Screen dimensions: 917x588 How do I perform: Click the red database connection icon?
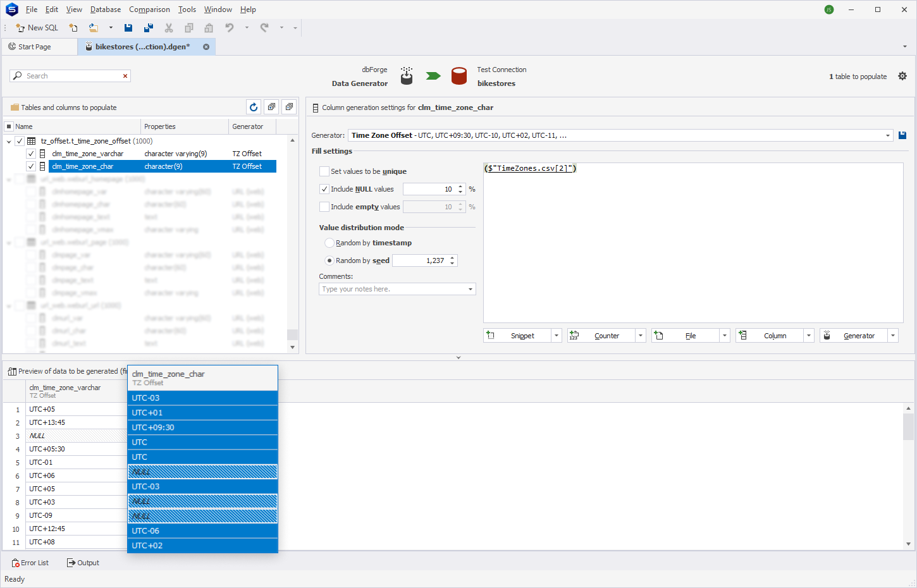click(x=459, y=76)
